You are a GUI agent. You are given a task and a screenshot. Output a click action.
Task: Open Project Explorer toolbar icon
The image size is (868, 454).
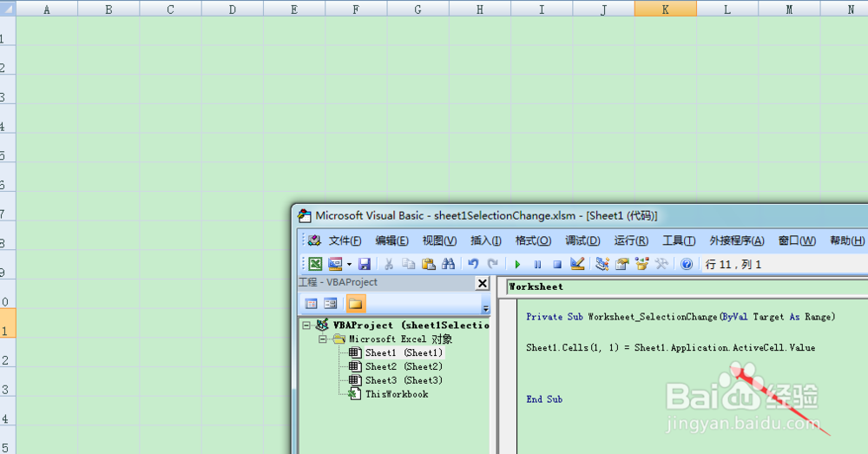pos(602,264)
